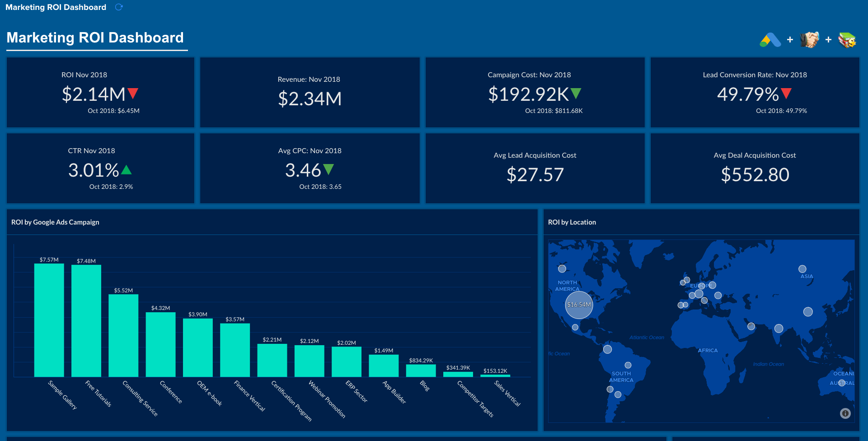Screen dimensions: 868x441
Task: Open the Avg Deal Acquisition Cost widget
Action: [755, 168]
